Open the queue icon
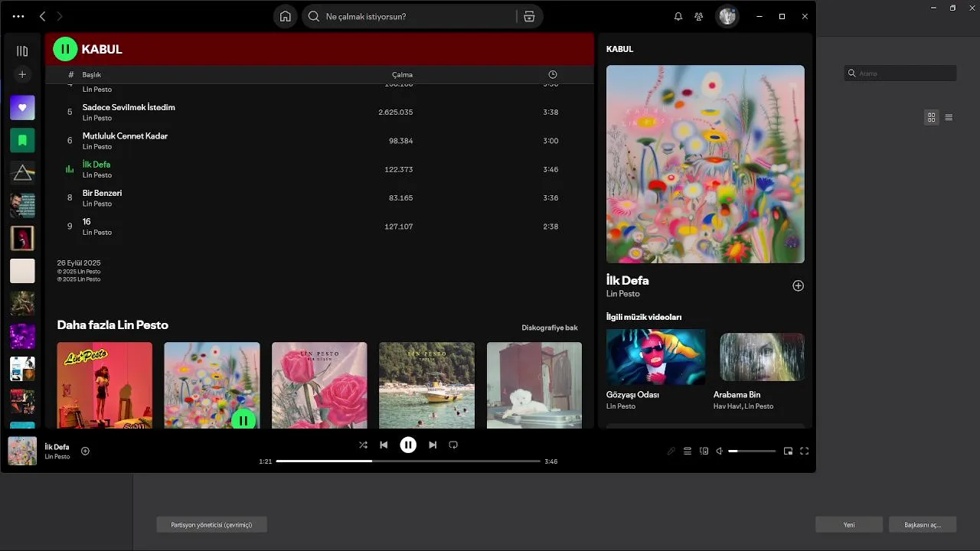980x551 pixels. [688, 451]
